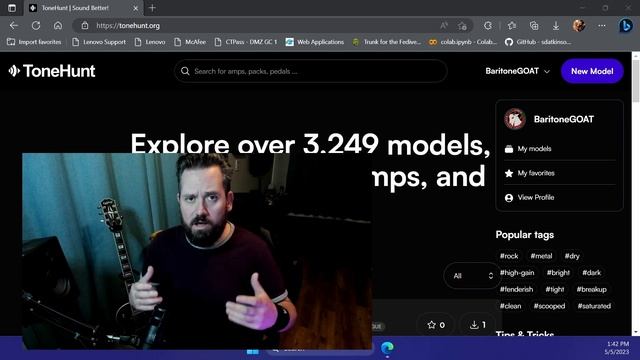The width and height of the screenshot is (640, 360).
Task: Filter by #rock tag
Action: point(509,256)
